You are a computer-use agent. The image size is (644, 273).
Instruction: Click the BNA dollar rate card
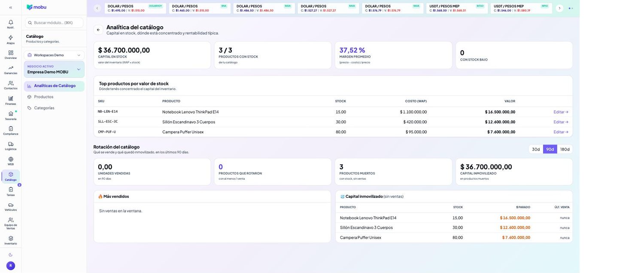pyautogui.click(x=200, y=8)
